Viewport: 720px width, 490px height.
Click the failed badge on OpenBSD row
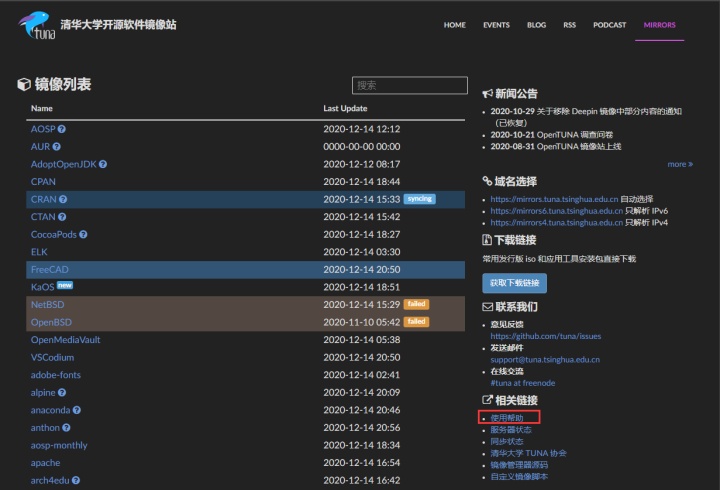tap(416, 321)
